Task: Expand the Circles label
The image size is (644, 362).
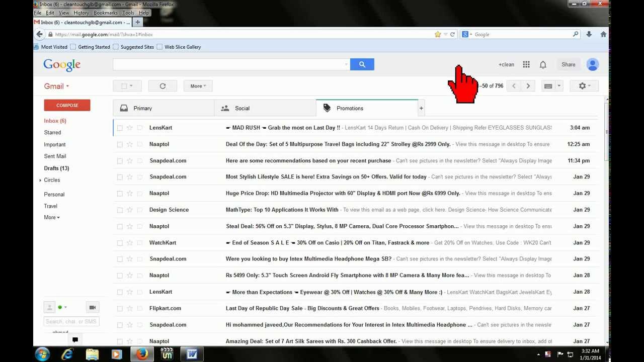Action: pos(40,180)
